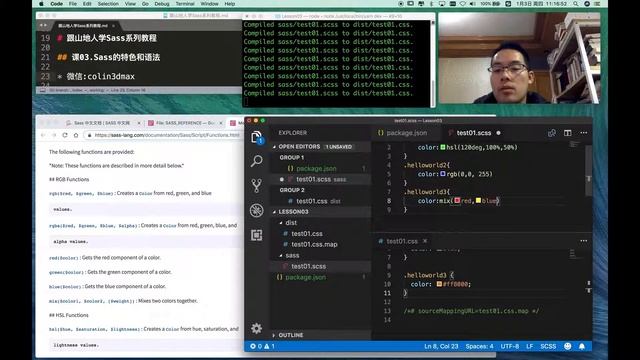Click the browser address bar URL
The width and height of the screenshot is (640, 360).
pyautogui.click(x=167, y=135)
